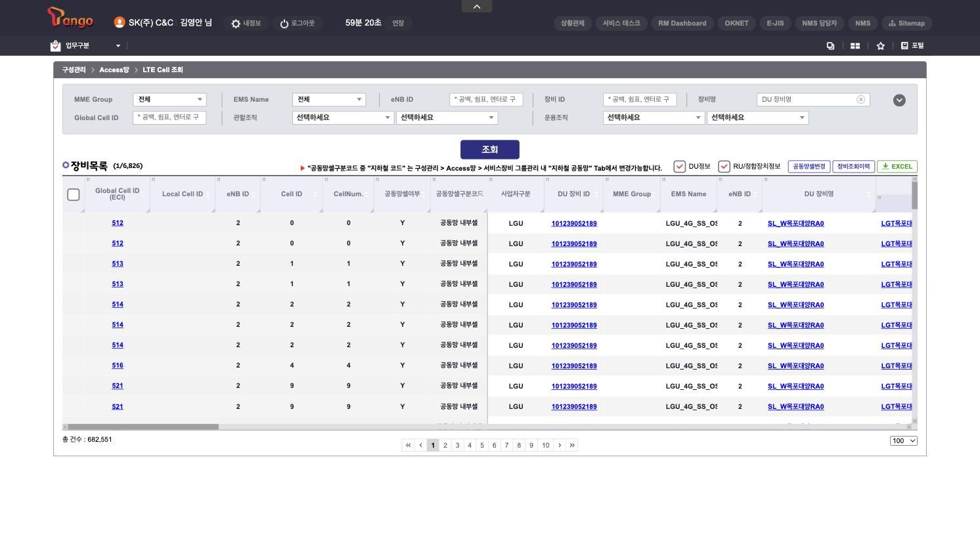Click the user profile avatar icon

point(120,22)
